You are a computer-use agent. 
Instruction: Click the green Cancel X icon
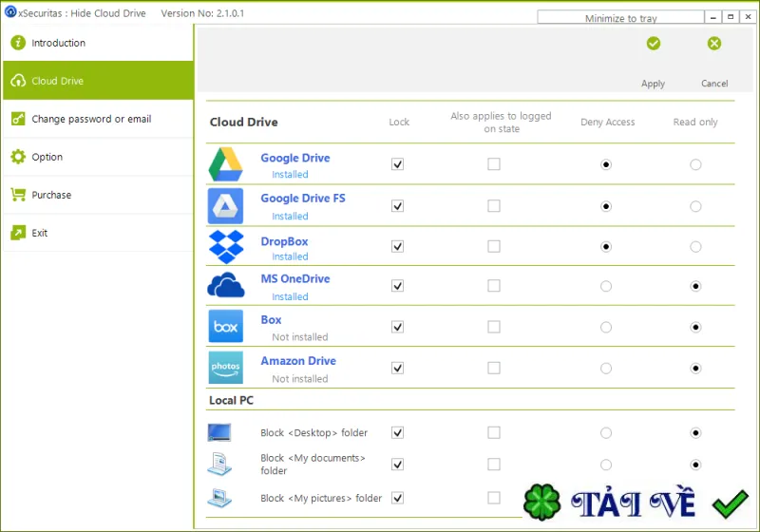(714, 44)
